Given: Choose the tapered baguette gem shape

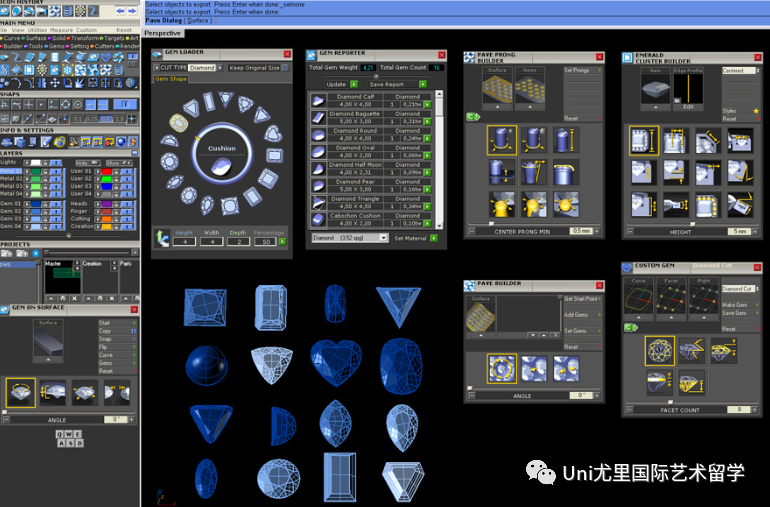Looking at the screenshot, I should click(x=209, y=101).
